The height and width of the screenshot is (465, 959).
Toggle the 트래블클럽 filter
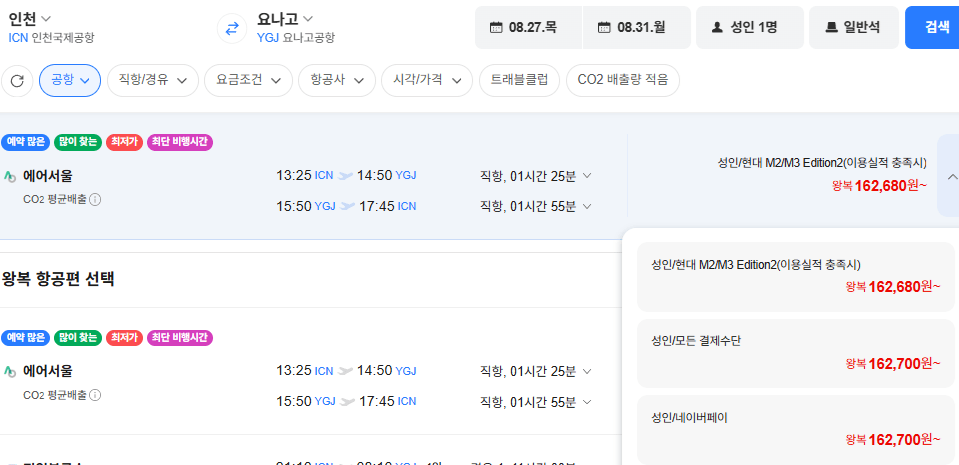[x=519, y=81]
